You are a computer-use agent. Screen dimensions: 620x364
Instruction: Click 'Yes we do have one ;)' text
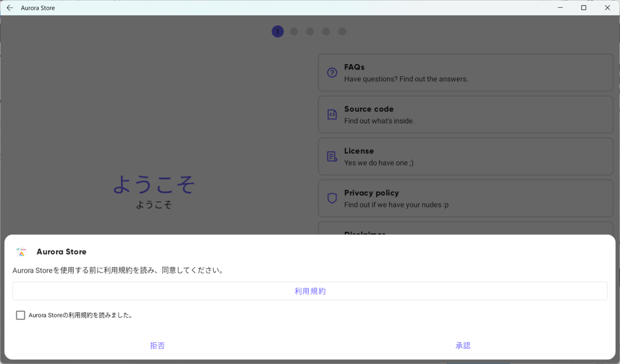pyautogui.click(x=379, y=163)
